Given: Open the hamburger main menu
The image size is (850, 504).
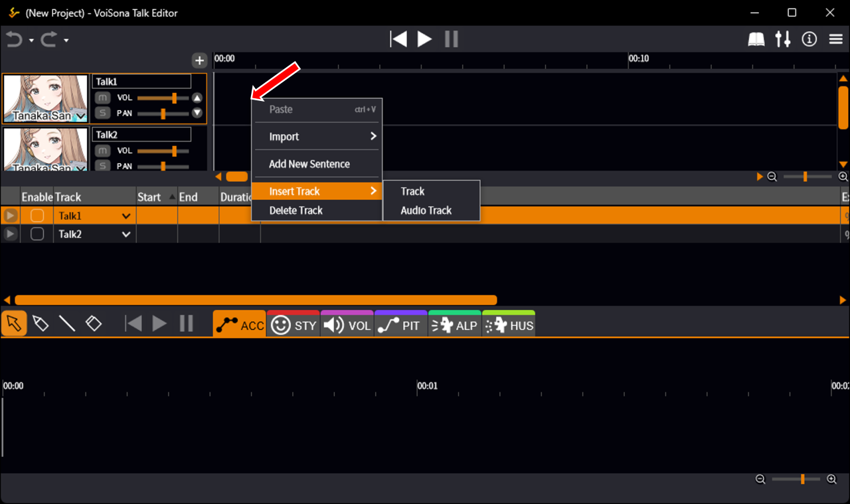Looking at the screenshot, I should point(836,39).
